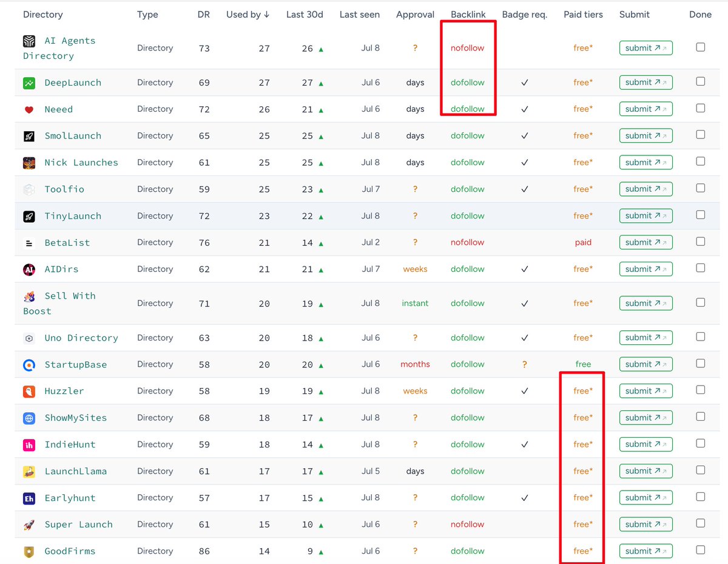Click the GoodFirms star logo icon
This screenshot has width=728, height=564.
coord(29,552)
